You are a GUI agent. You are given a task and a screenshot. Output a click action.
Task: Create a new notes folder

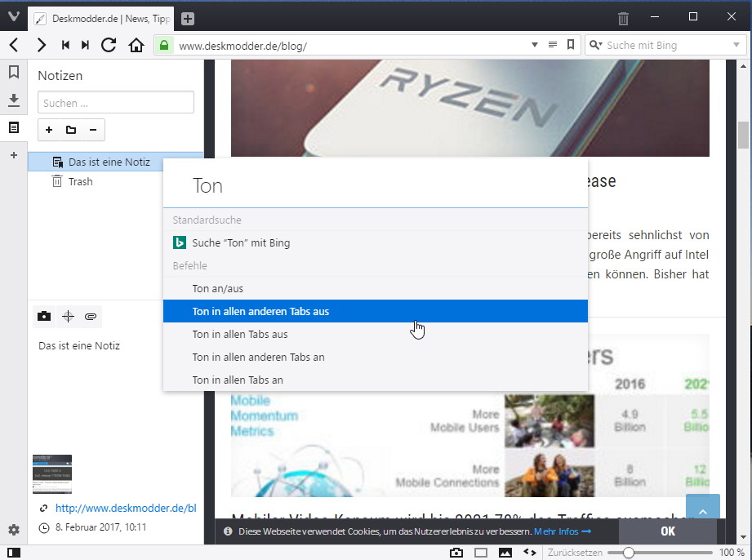tap(71, 130)
